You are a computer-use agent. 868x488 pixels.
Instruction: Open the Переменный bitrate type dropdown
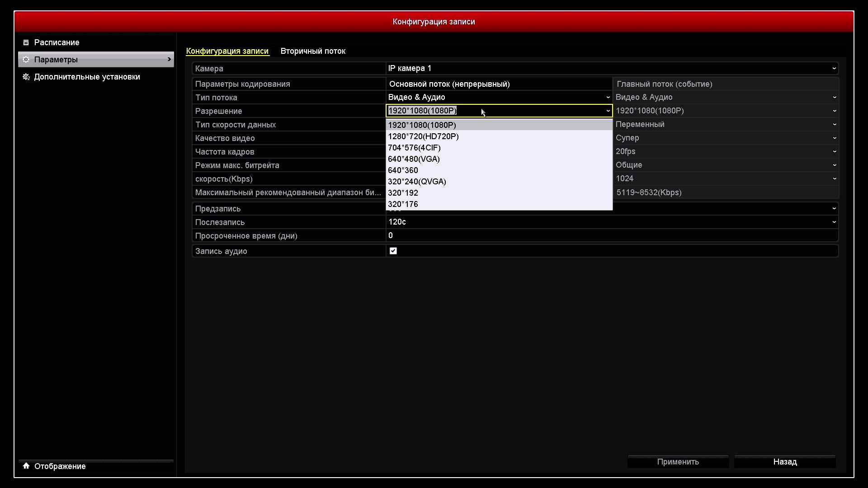coord(726,124)
